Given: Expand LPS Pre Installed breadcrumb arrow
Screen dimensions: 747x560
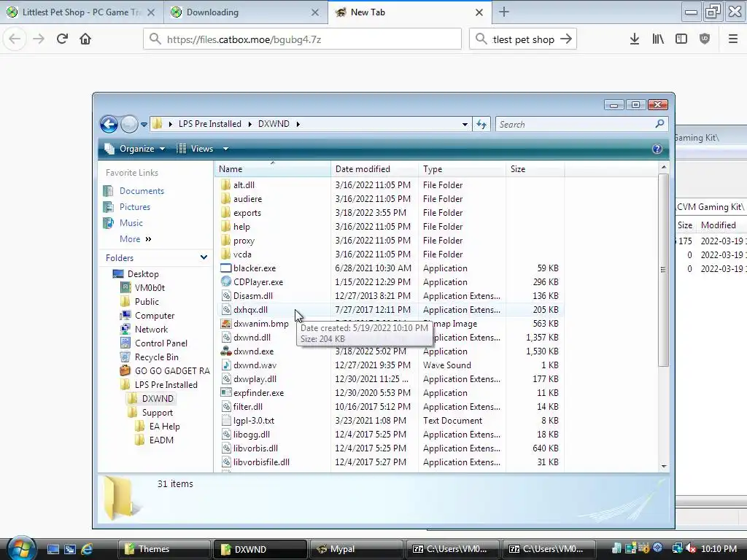Looking at the screenshot, I should pyautogui.click(x=249, y=124).
